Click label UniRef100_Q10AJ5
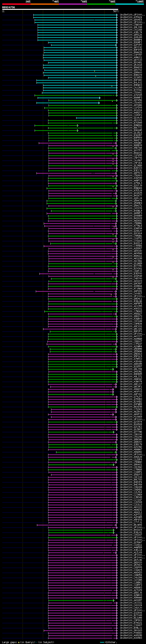Image resolution: width=146 pixels, height=644 pixels. click(131, 118)
